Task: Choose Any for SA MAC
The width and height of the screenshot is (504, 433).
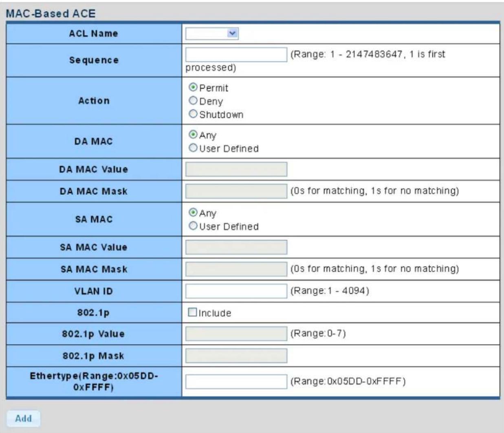Action: tap(193, 213)
